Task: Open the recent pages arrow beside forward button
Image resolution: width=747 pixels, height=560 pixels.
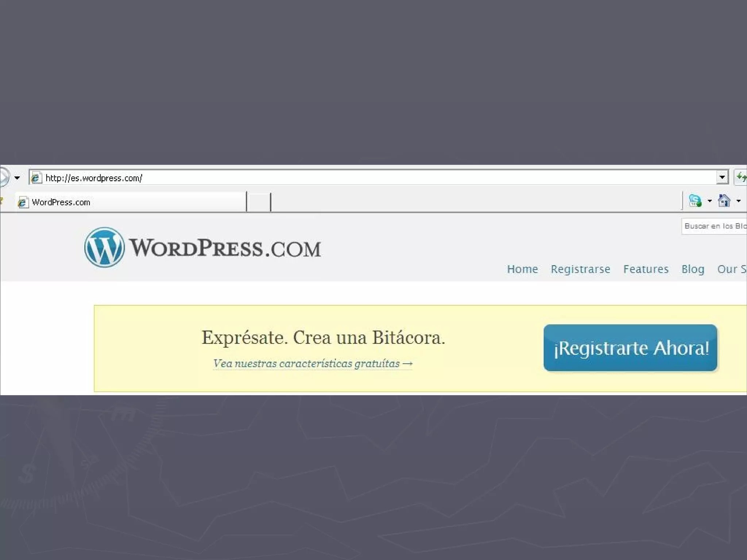Action: 17,178
